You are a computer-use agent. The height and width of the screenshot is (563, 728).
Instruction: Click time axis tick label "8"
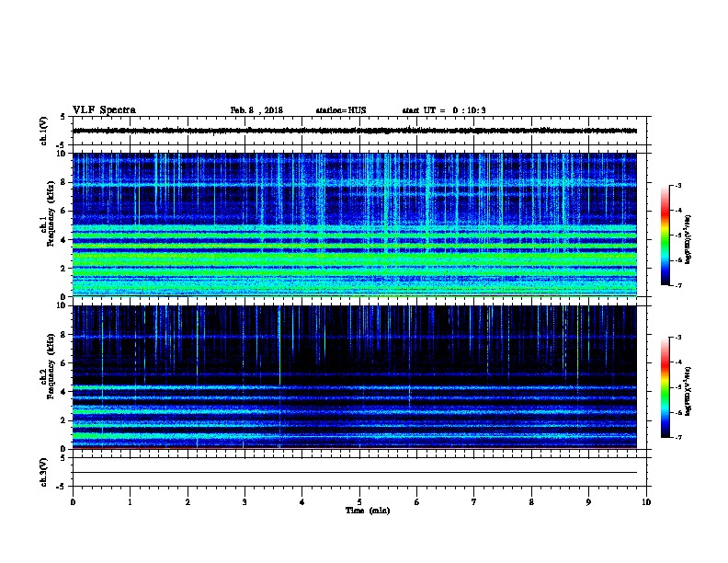pos(531,502)
